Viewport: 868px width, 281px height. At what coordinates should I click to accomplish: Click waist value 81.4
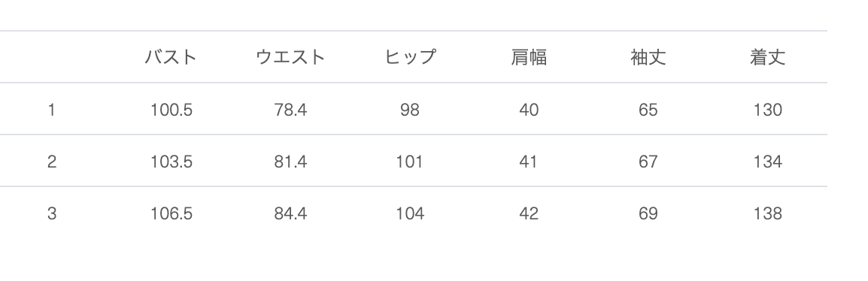pos(290,162)
